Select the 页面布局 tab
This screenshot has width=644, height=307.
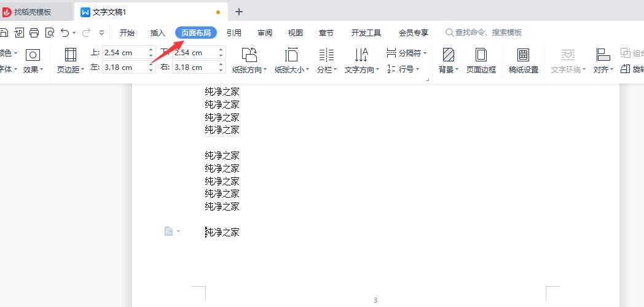click(x=196, y=33)
